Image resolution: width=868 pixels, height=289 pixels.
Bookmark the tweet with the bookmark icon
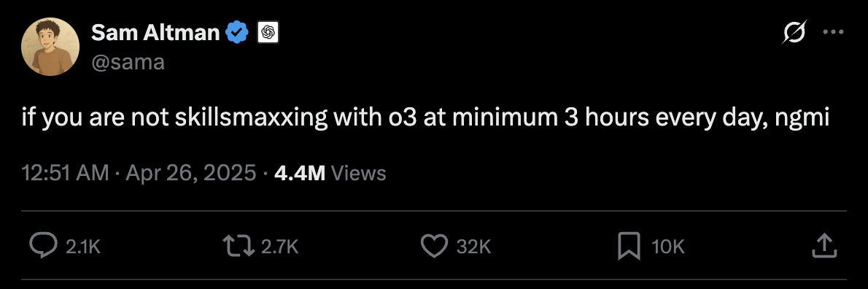pyautogui.click(x=629, y=247)
